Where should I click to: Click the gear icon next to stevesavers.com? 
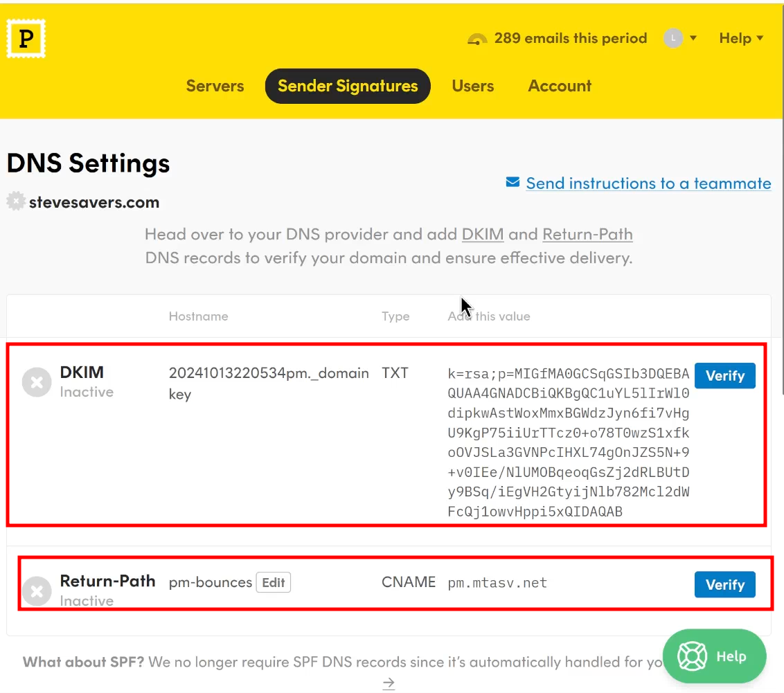click(16, 201)
